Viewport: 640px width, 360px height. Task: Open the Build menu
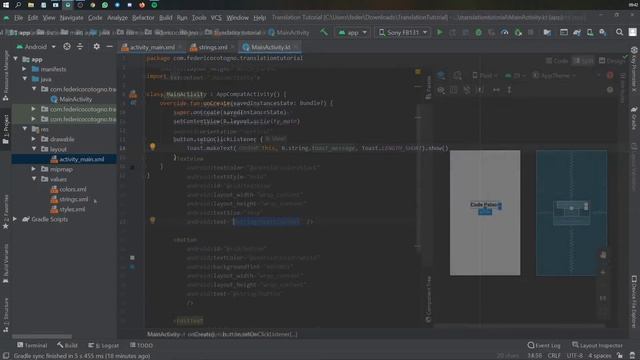(165, 18)
